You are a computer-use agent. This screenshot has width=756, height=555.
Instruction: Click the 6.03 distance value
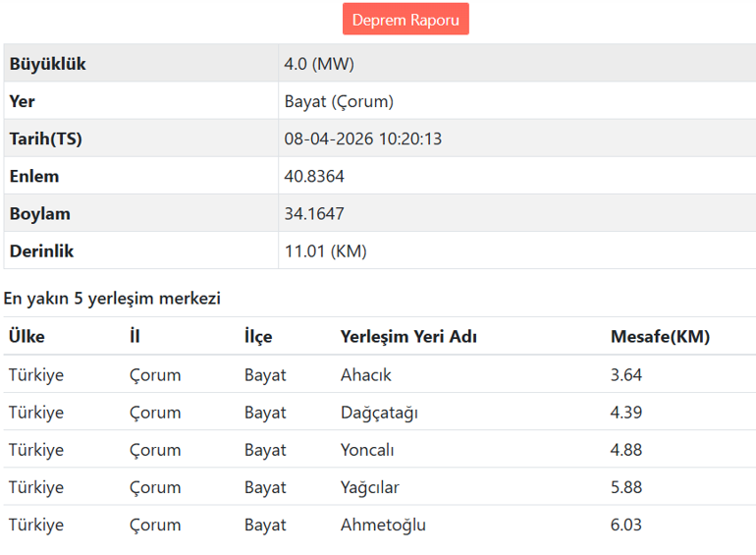point(626,525)
